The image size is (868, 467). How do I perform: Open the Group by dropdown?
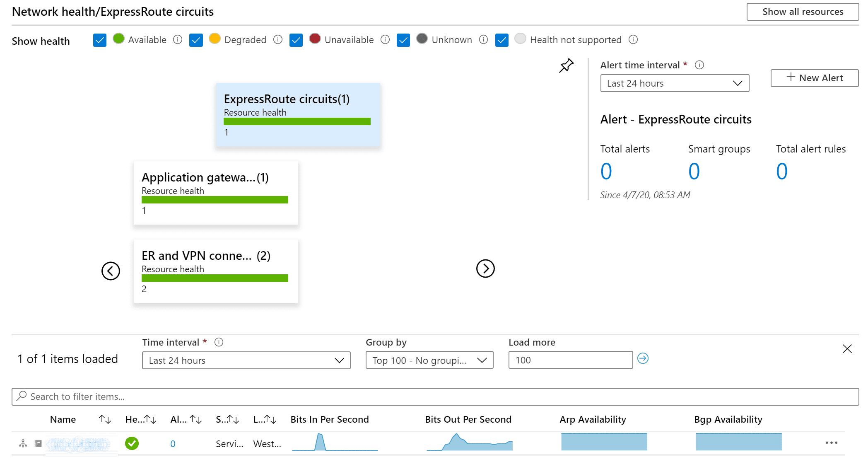pos(429,361)
